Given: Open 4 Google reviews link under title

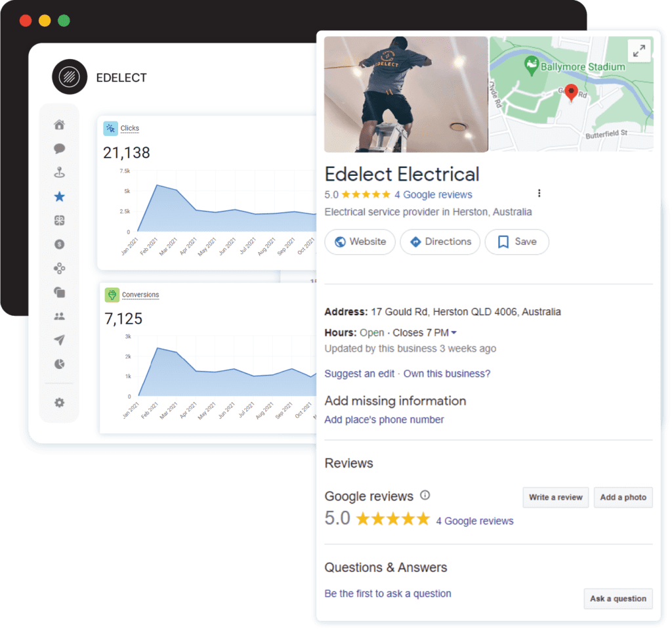Looking at the screenshot, I should coord(433,194).
